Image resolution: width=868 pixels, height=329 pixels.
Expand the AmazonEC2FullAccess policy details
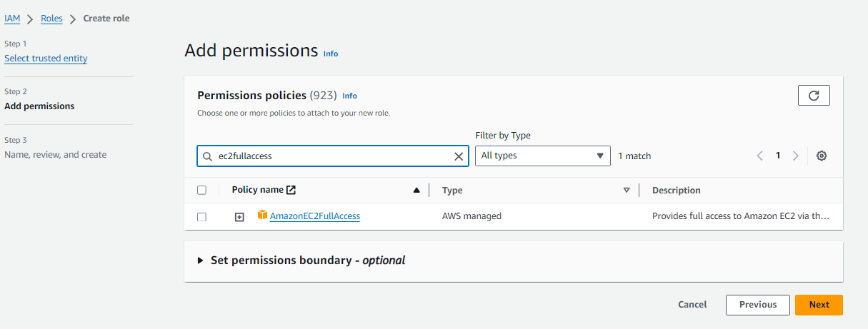pyautogui.click(x=240, y=216)
